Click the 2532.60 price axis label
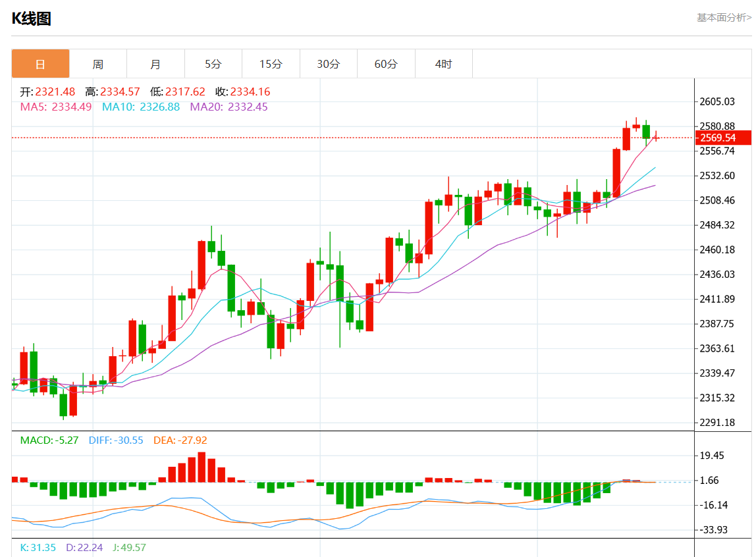The image size is (756, 557). [717, 176]
